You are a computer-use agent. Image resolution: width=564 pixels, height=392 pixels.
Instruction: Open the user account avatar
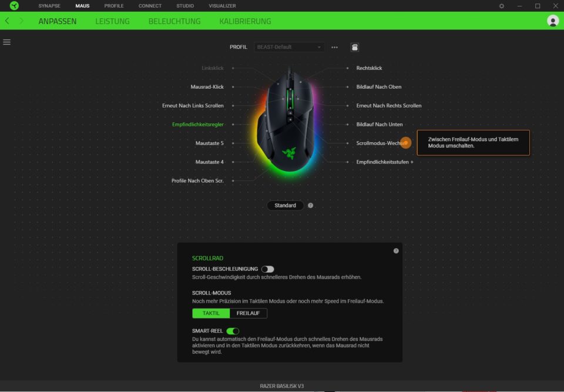coord(552,21)
